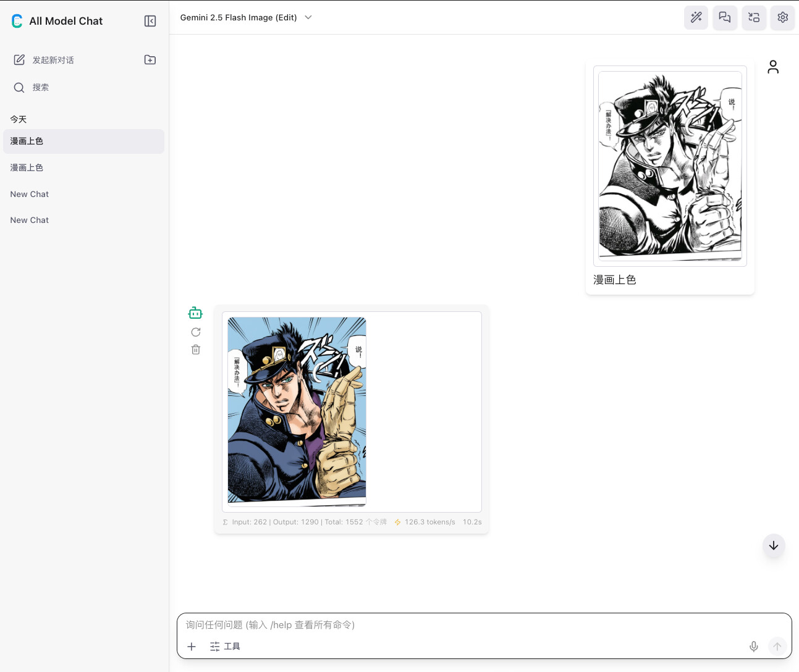Image resolution: width=799 pixels, height=672 pixels.
Task: Open the last New Chat entry
Action: [83, 220]
